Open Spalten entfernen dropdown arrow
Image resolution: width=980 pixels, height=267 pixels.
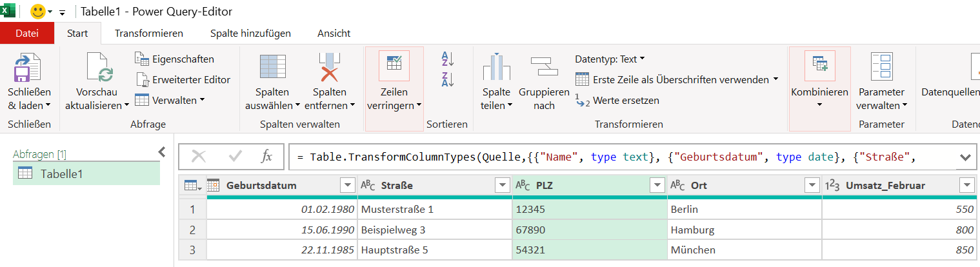coord(353,106)
